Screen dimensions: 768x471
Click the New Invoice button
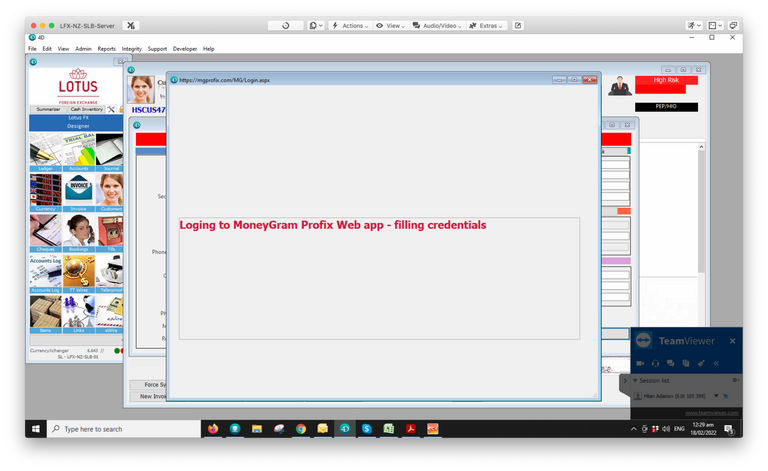[148, 397]
